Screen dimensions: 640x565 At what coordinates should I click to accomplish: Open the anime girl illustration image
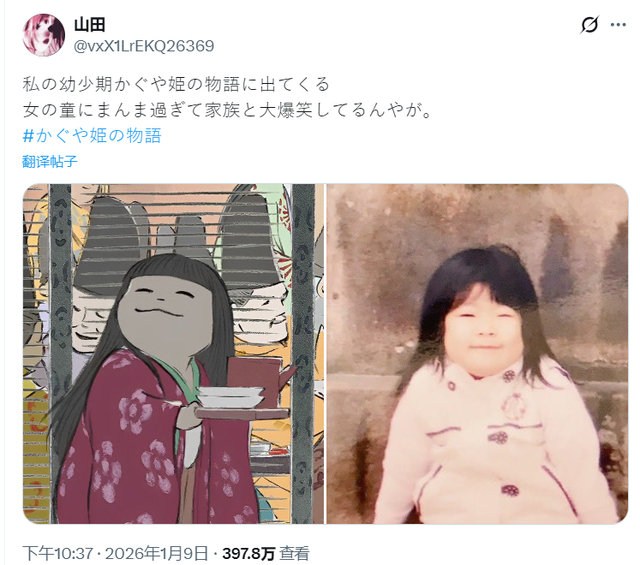[173, 354]
